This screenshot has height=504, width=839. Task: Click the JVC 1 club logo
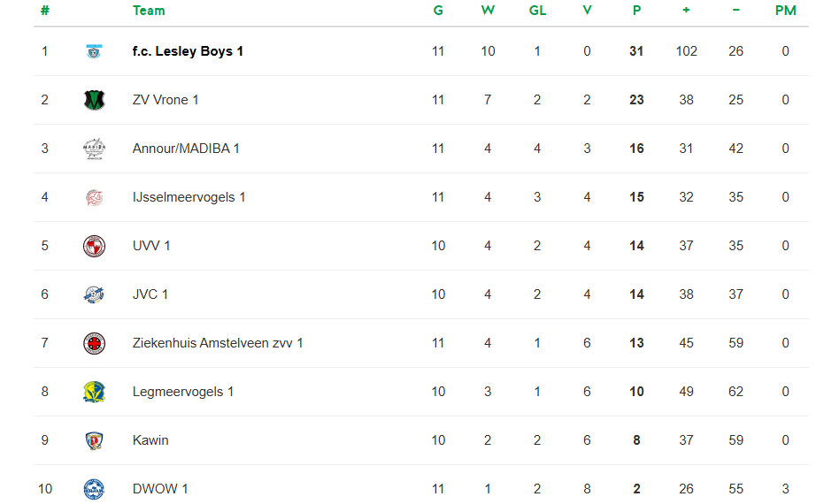[94, 294]
